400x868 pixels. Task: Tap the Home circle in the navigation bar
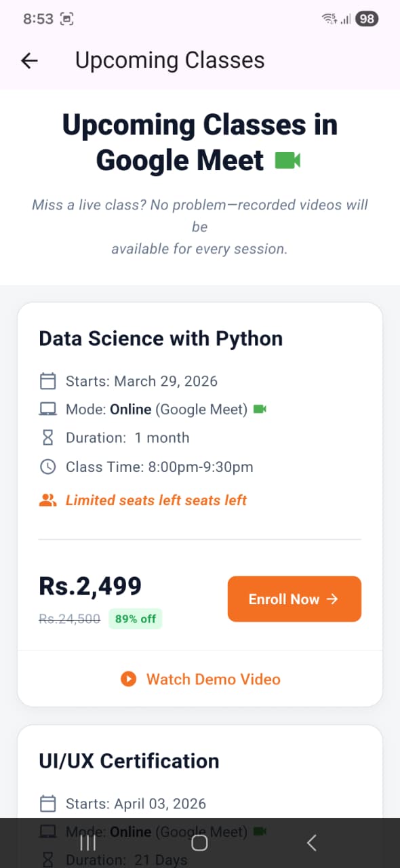(x=199, y=842)
